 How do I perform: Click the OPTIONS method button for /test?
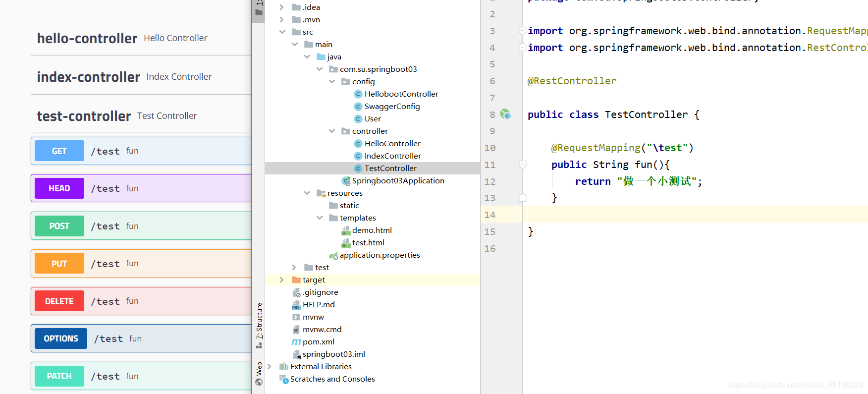tap(61, 338)
